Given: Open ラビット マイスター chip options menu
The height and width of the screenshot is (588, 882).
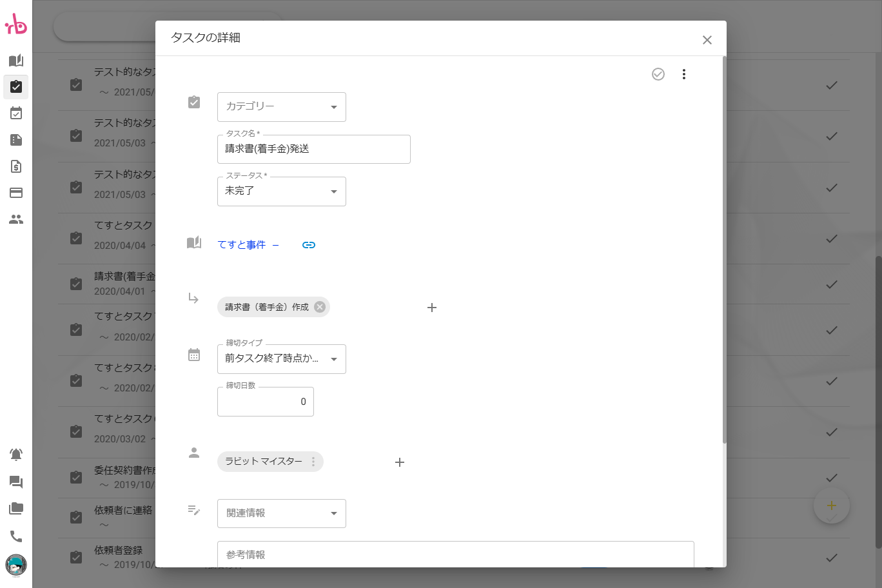Looking at the screenshot, I should tap(313, 462).
